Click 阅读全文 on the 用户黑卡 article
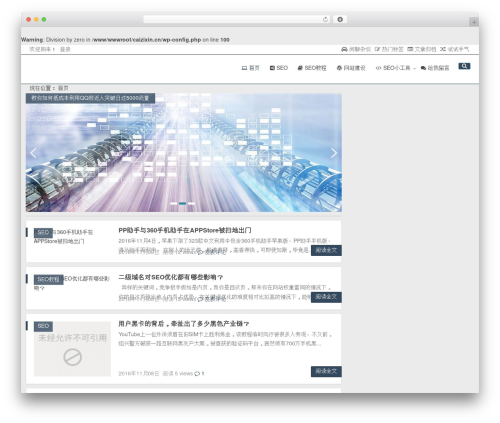 point(326,371)
